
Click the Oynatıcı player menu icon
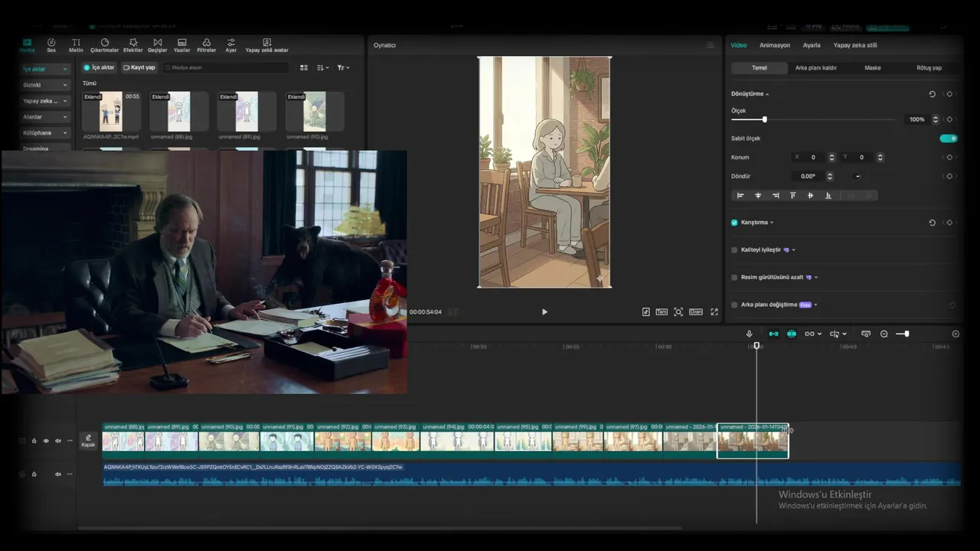[710, 45]
